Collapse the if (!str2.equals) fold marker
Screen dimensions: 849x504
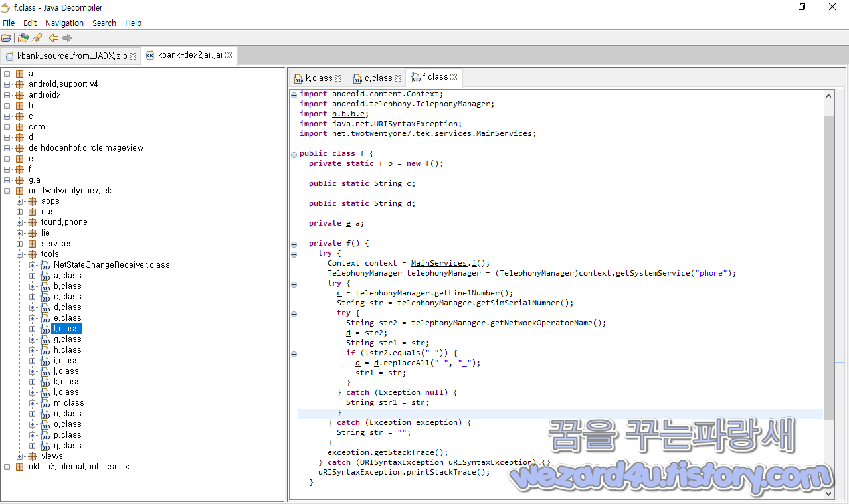point(294,353)
